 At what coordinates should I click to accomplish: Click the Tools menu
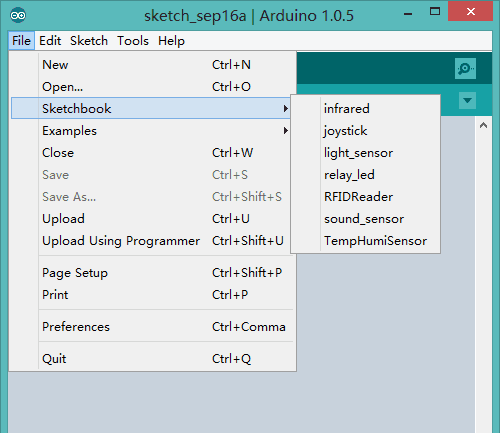click(x=133, y=41)
